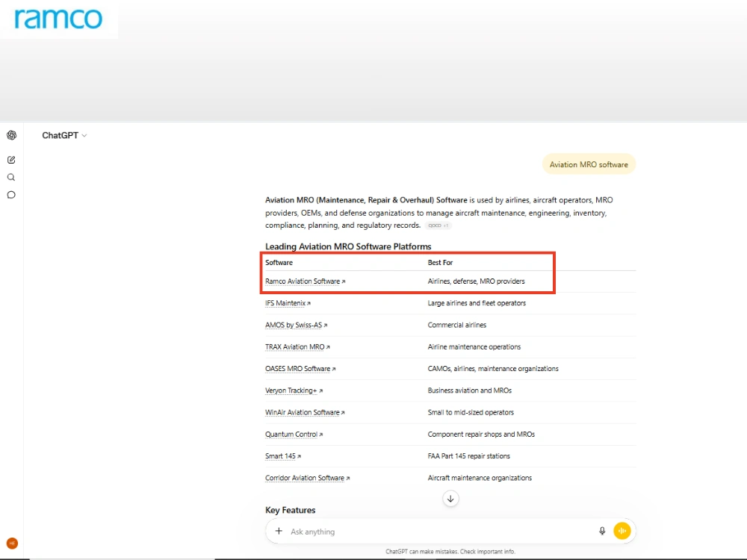The image size is (747, 560).
Task: Open the Ramco Aviation Software link
Action: click(305, 281)
